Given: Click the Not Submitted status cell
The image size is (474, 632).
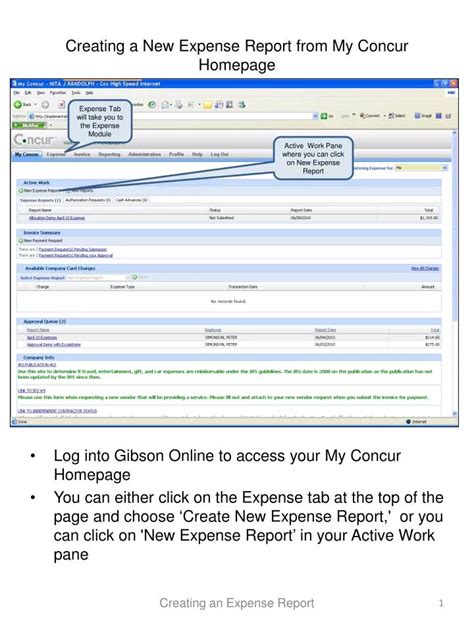Looking at the screenshot, I should pyautogui.click(x=221, y=218).
